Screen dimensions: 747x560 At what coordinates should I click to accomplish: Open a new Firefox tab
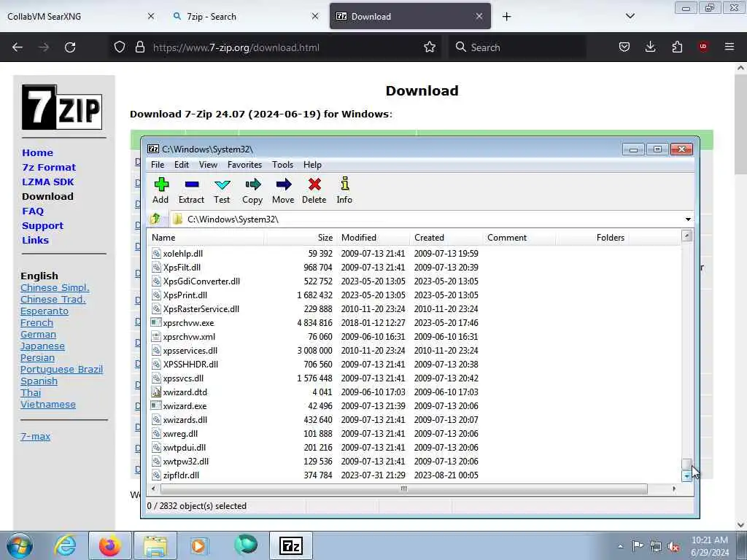pyautogui.click(x=506, y=17)
